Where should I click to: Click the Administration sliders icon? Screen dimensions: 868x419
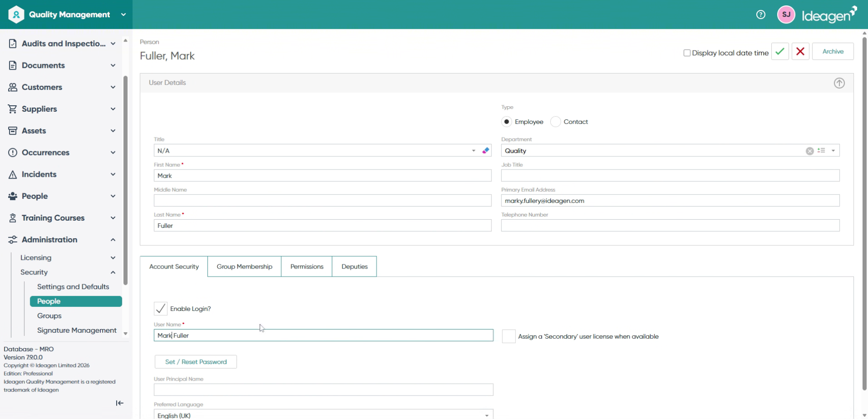pyautogui.click(x=13, y=240)
